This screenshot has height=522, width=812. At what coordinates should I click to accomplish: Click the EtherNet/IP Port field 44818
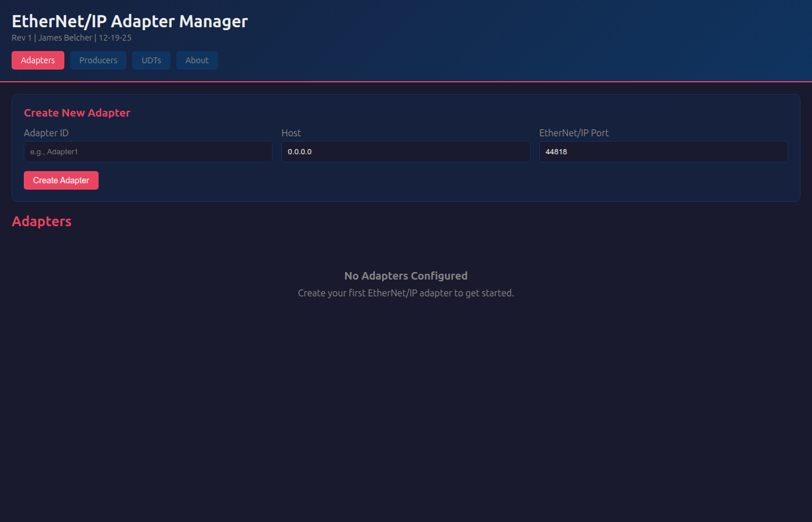coord(664,152)
